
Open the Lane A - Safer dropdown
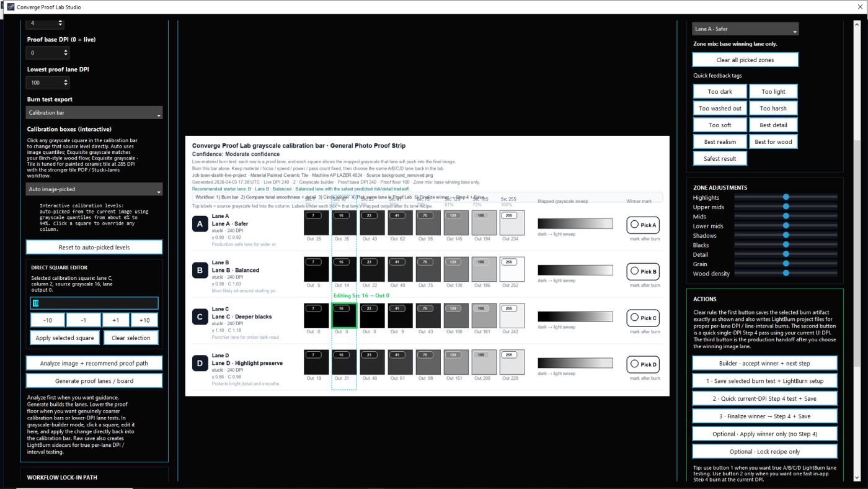745,29
